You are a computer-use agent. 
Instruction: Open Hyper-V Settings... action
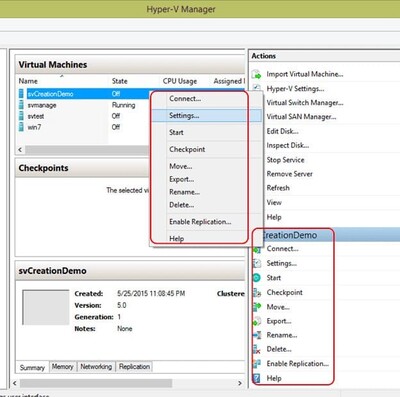pyautogui.click(x=295, y=89)
